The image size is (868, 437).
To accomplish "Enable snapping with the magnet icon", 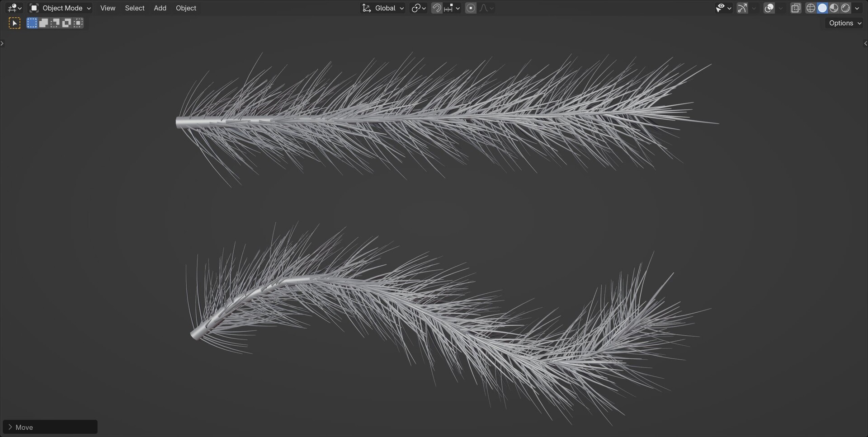I will 436,8.
